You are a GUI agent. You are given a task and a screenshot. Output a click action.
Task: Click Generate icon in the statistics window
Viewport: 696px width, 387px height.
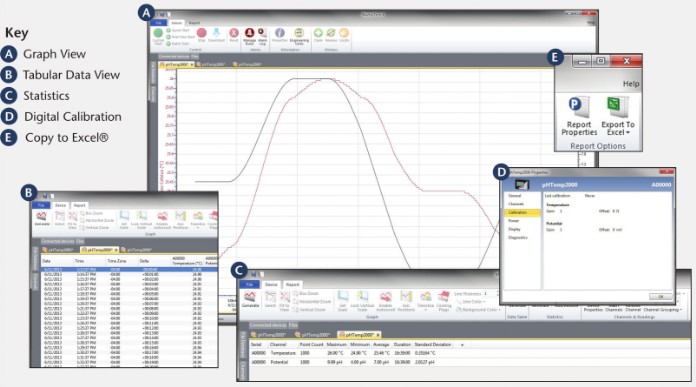[x=250, y=299]
